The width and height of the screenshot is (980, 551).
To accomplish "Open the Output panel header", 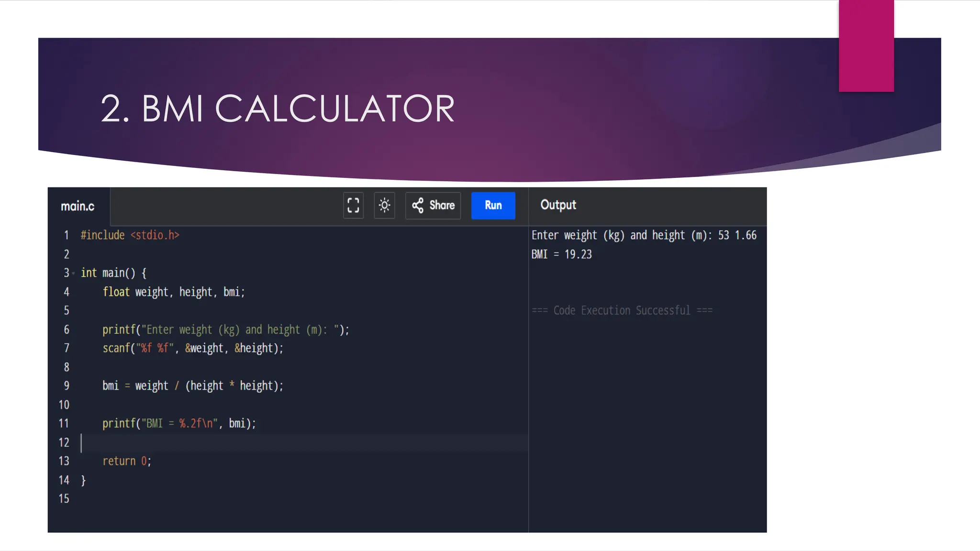I will 558,205.
